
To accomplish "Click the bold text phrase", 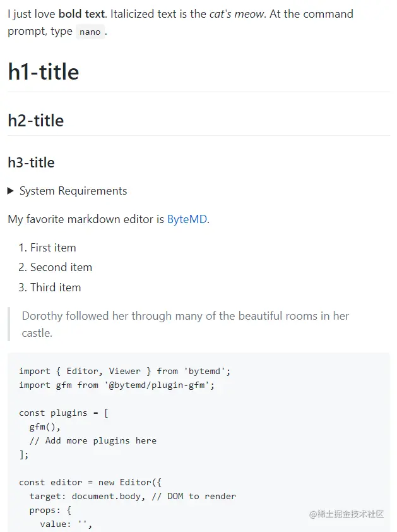I will pos(81,14).
